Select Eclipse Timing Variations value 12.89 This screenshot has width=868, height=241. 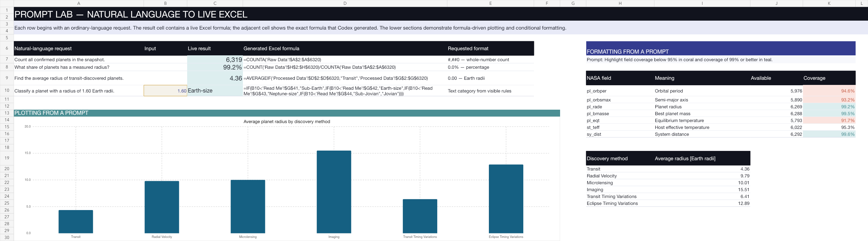point(702,203)
